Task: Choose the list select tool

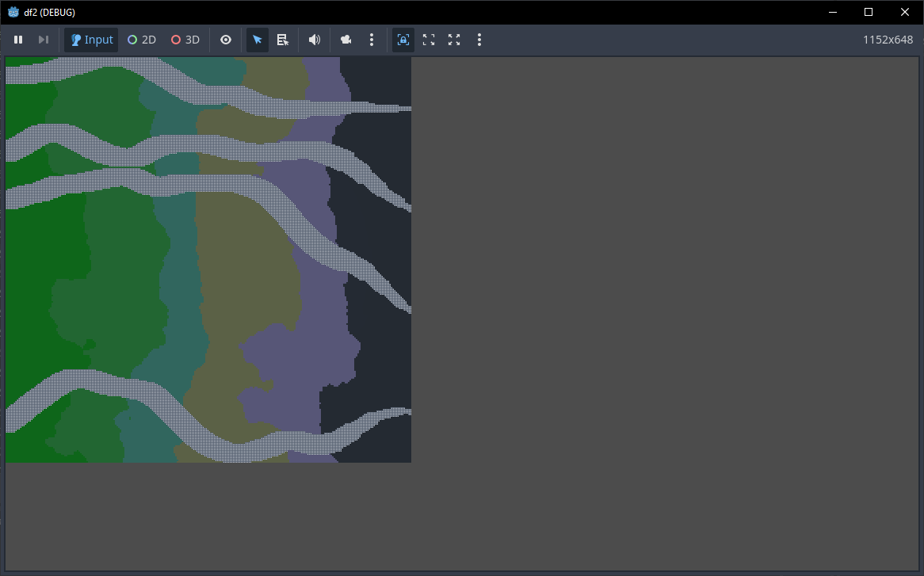Action: point(283,40)
